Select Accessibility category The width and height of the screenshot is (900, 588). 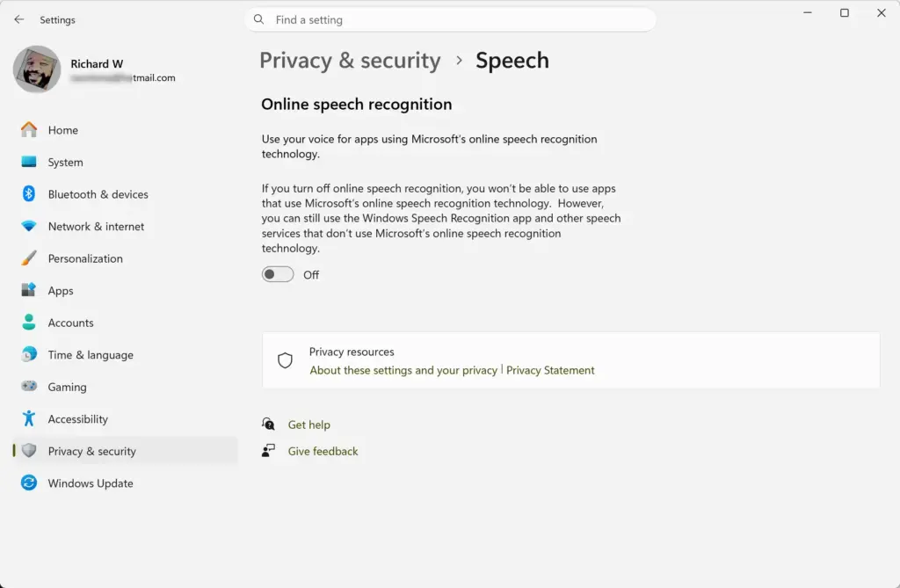pos(125,419)
